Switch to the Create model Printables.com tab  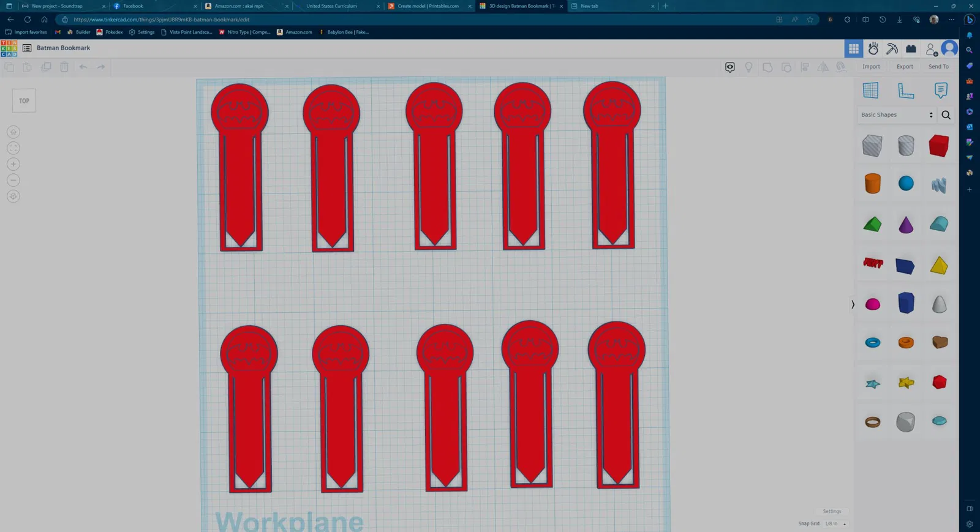coord(430,6)
